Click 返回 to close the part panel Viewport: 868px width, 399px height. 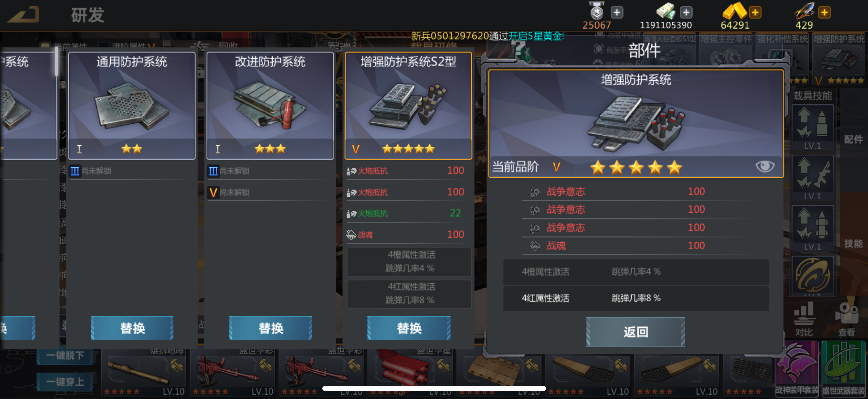(x=636, y=332)
